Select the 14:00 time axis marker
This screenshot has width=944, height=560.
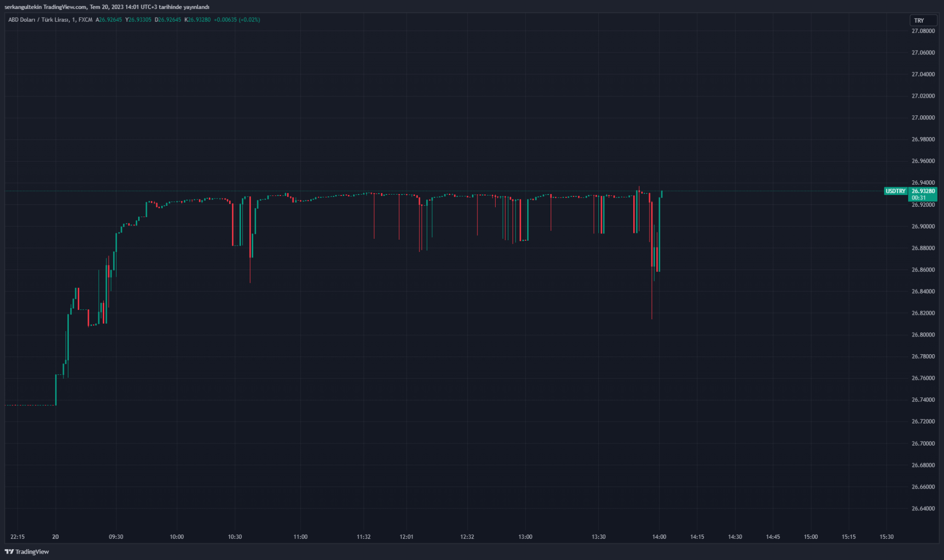tap(659, 536)
